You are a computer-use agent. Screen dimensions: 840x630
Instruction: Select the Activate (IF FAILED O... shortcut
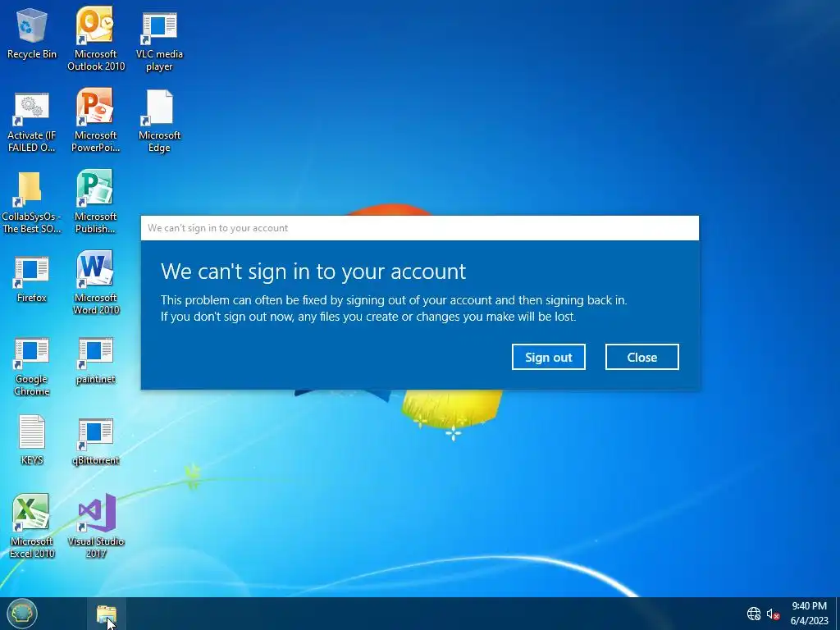click(x=32, y=122)
